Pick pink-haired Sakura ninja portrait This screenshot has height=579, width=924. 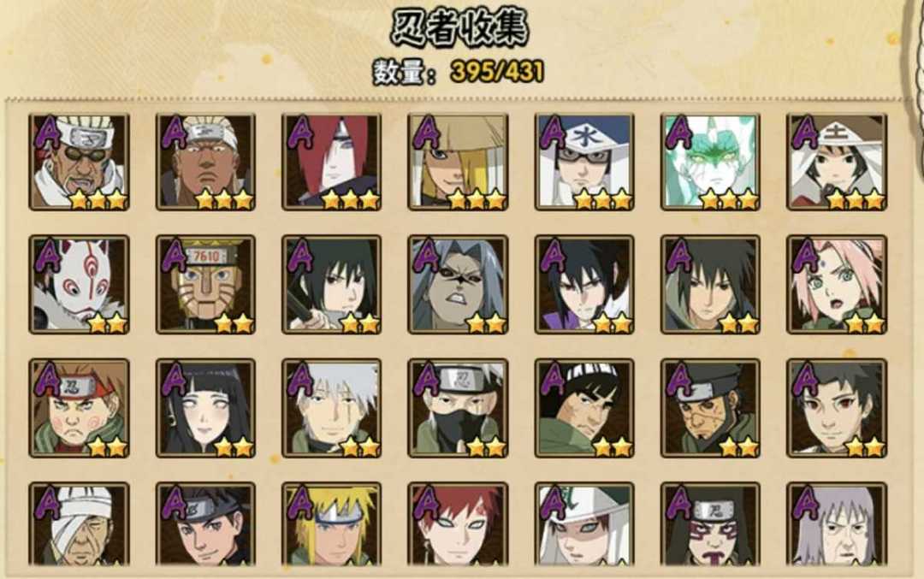pos(837,285)
